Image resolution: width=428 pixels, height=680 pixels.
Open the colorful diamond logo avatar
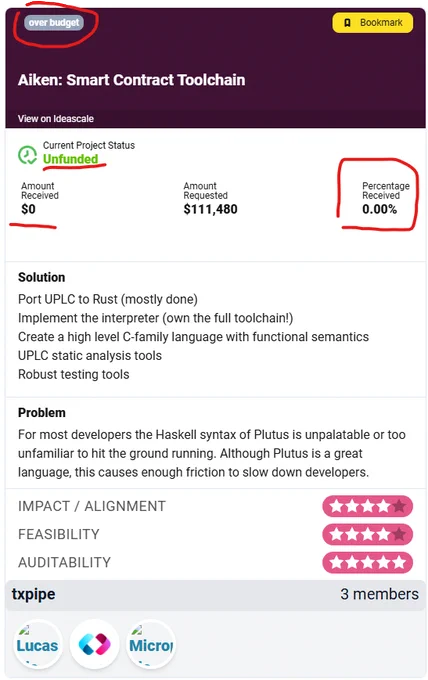tap(95, 644)
